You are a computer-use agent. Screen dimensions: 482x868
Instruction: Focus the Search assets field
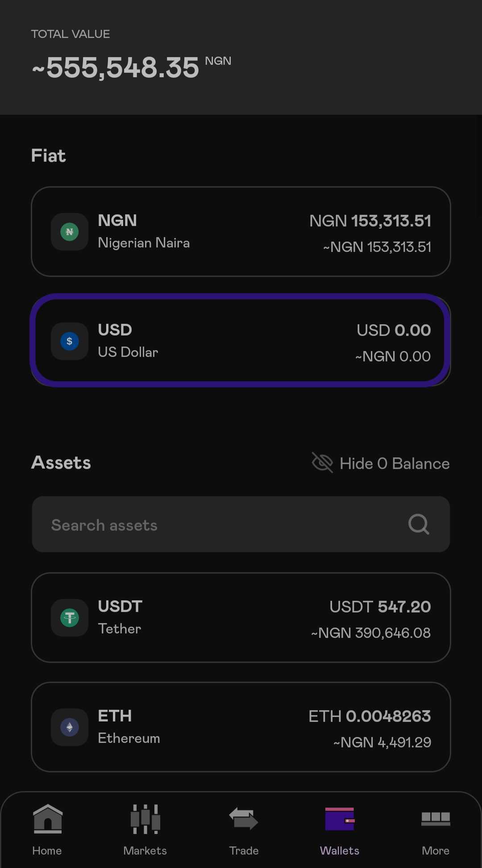click(241, 524)
